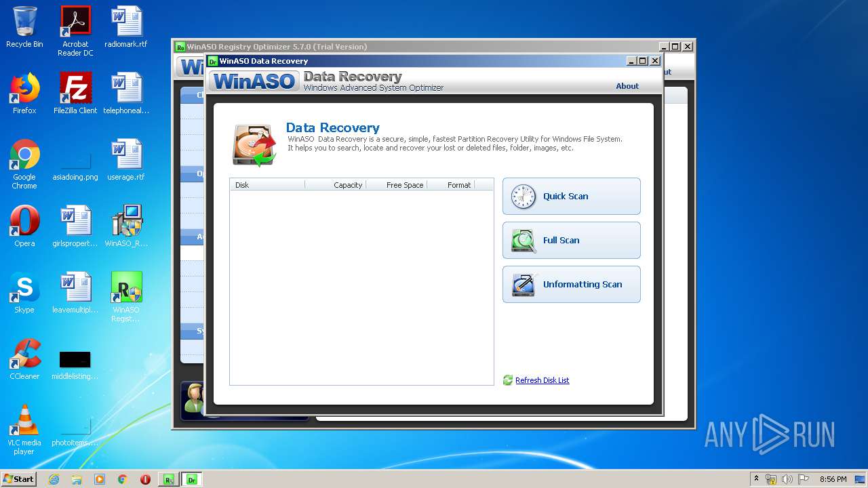This screenshot has width=868, height=488.
Task: Open the Firefox desktop shortcut
Action: pyautogui.click(x=24, y=94)
